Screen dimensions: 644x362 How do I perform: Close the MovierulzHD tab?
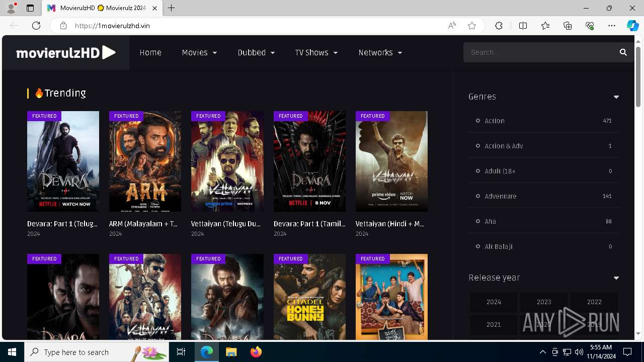155,8
